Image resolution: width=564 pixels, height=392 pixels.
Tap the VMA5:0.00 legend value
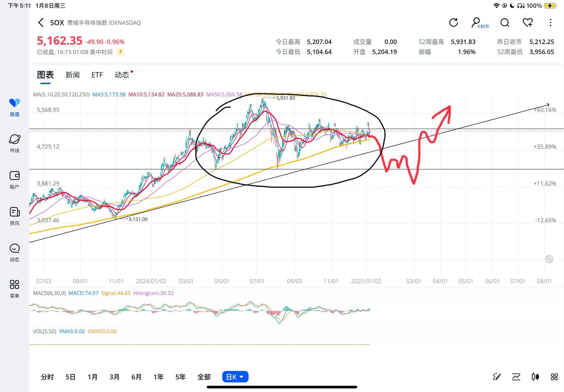click(72, 331)
